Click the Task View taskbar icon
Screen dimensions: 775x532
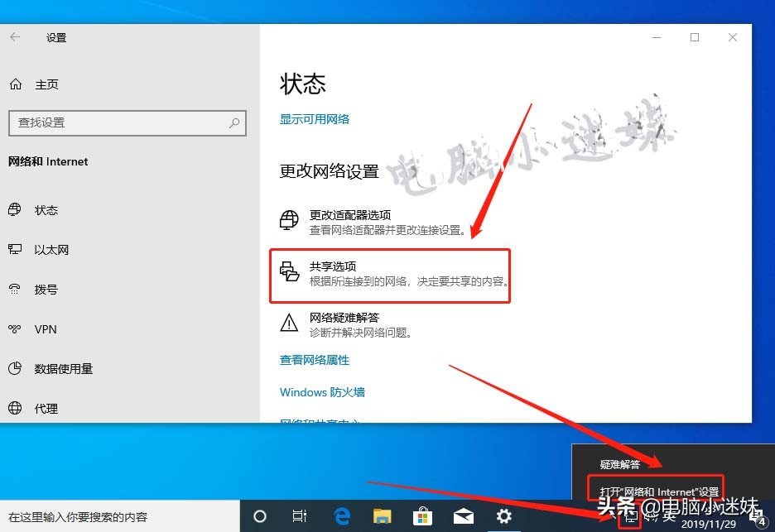point(300,516)
